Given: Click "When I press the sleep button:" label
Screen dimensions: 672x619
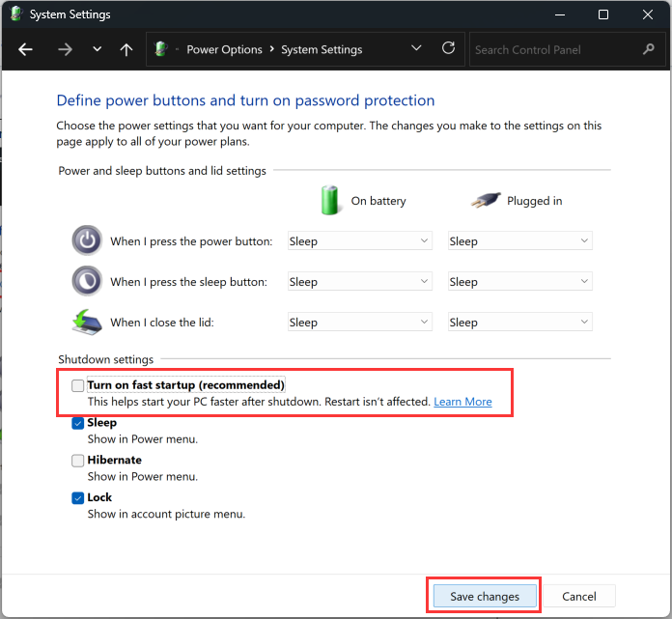Looking at the screenshot, I should [x=188, y=282].
